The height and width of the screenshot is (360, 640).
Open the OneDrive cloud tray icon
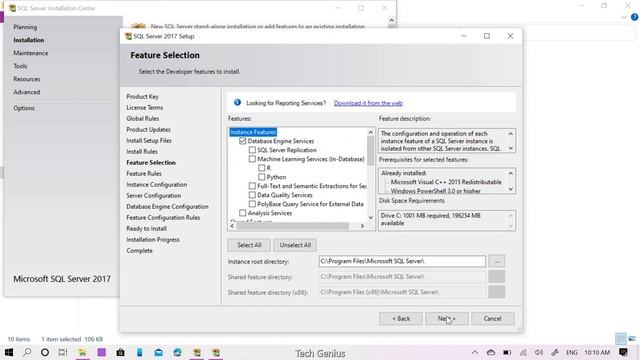click(491, 353)
